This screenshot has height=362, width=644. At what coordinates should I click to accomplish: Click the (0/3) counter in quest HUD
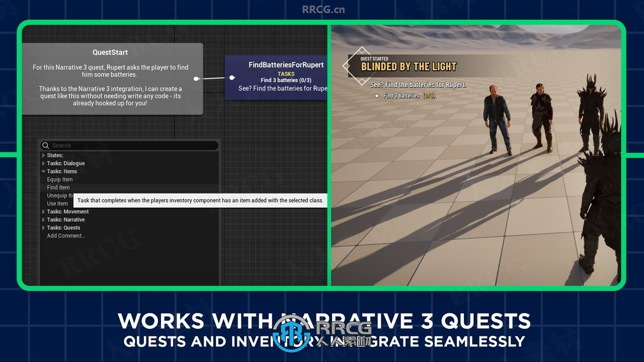[429, 96]
